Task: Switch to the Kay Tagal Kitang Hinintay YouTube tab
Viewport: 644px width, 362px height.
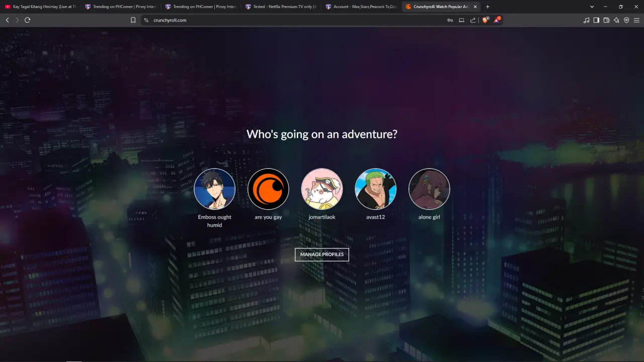Action: coord(40,7)
